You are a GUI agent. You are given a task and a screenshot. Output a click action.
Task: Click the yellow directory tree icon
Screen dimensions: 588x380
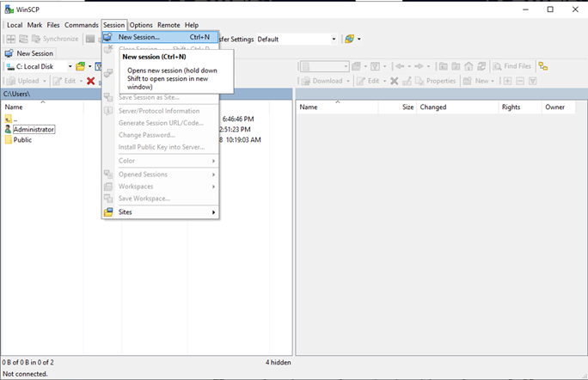click(543, 66)
